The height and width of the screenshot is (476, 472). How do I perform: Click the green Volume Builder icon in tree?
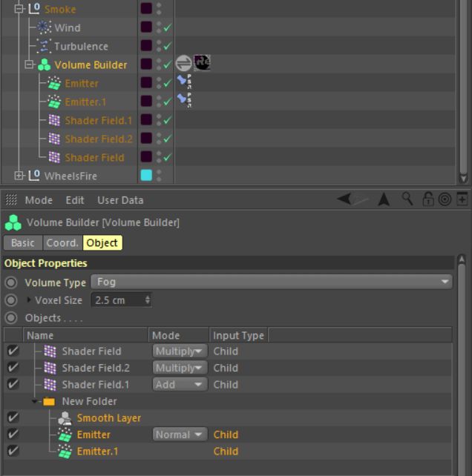(45, 65)
